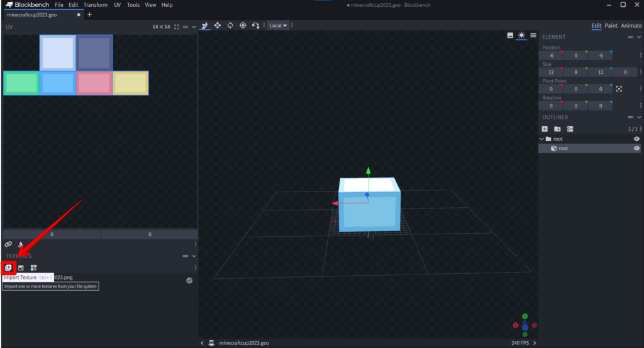Viewport: 644px width, 348px height.
Task: Click the Add Group icon in Outliner
Action: [557, 129]
